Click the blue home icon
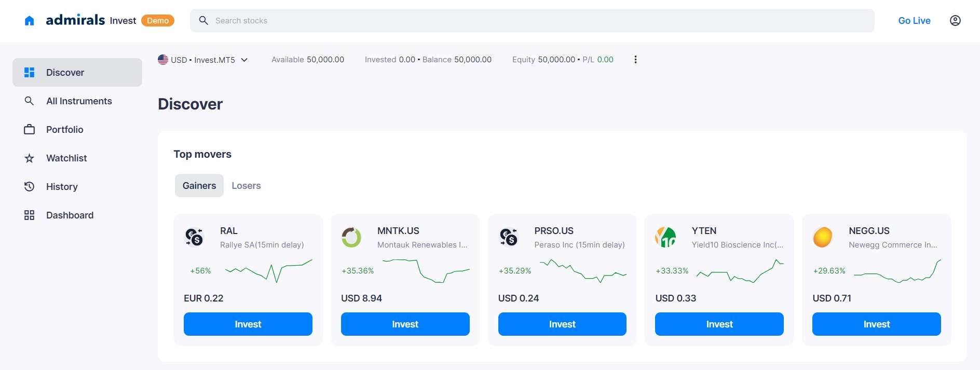This screenshot has height=370, width=980. coord(30,21)
